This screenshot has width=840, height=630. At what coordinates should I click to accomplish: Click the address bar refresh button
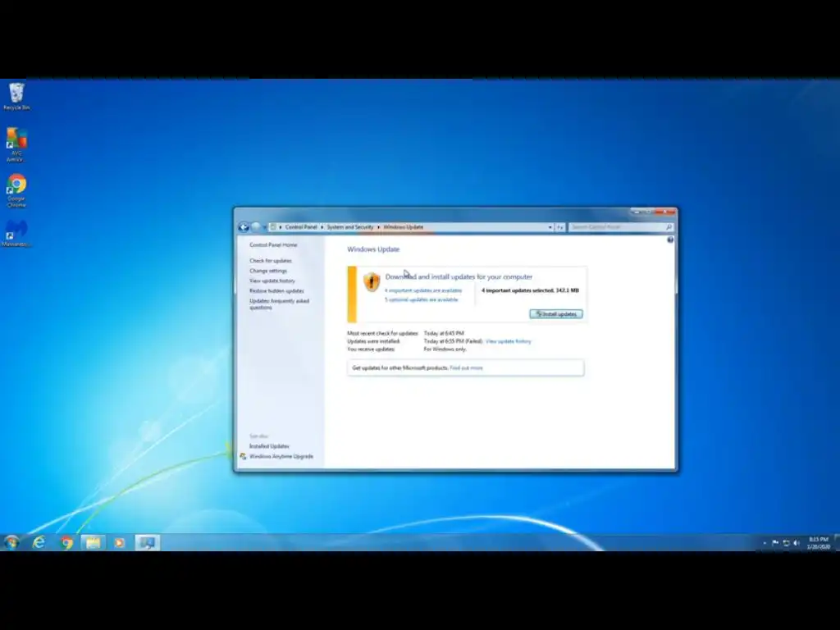click(x=559, y=228)
